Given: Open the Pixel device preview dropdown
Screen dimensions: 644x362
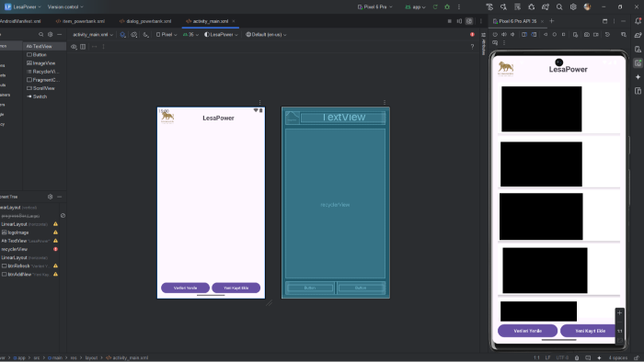Looking at the screenshot, I should (167, 35).
